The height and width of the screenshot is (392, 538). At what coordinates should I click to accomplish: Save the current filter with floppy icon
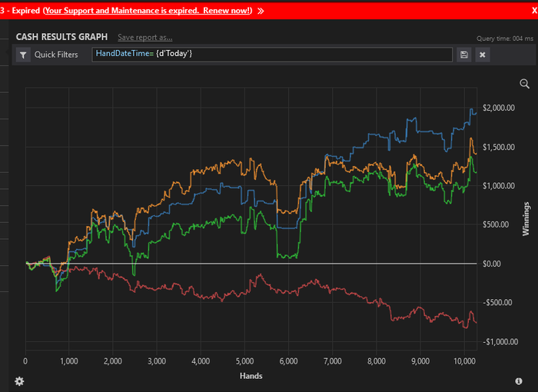[464, 55]
